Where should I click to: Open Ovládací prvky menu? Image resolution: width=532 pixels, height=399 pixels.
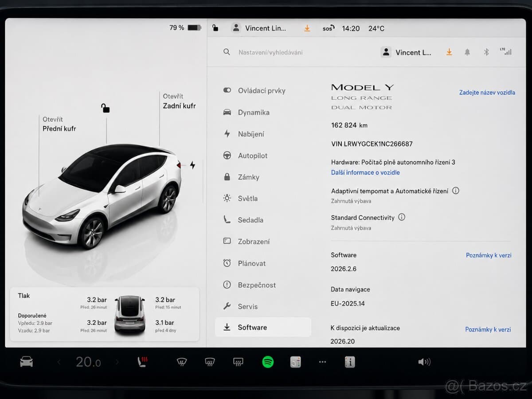click(x=263, y=90)
